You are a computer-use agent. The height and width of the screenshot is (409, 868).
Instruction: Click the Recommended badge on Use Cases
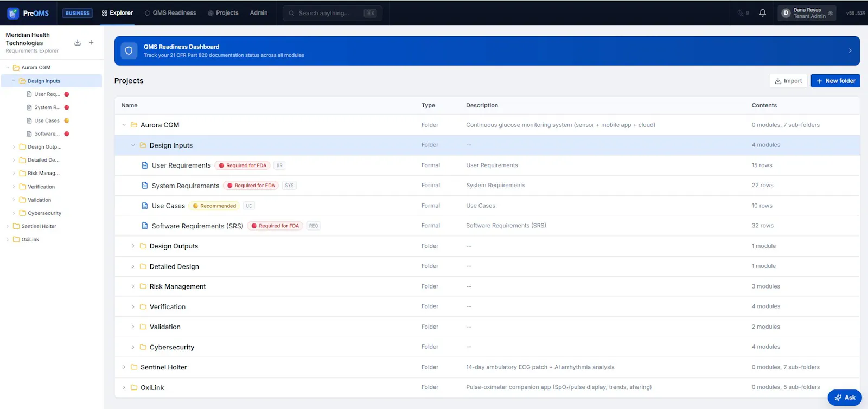[214, 206]
